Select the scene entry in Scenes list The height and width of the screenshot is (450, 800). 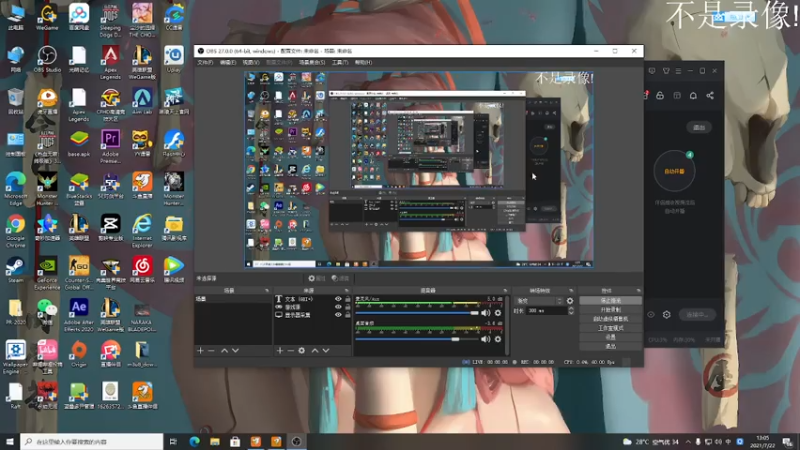pyautogui.click(x=233, y=299)
